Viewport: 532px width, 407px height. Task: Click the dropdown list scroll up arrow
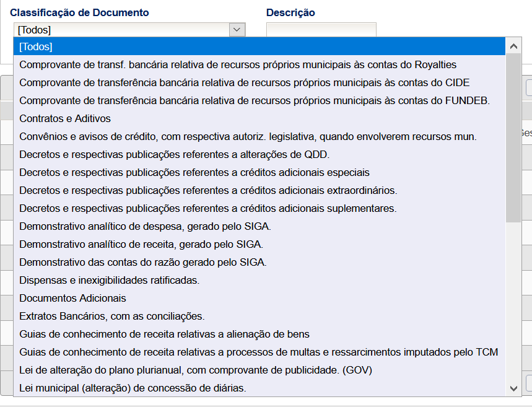point(513,46)
